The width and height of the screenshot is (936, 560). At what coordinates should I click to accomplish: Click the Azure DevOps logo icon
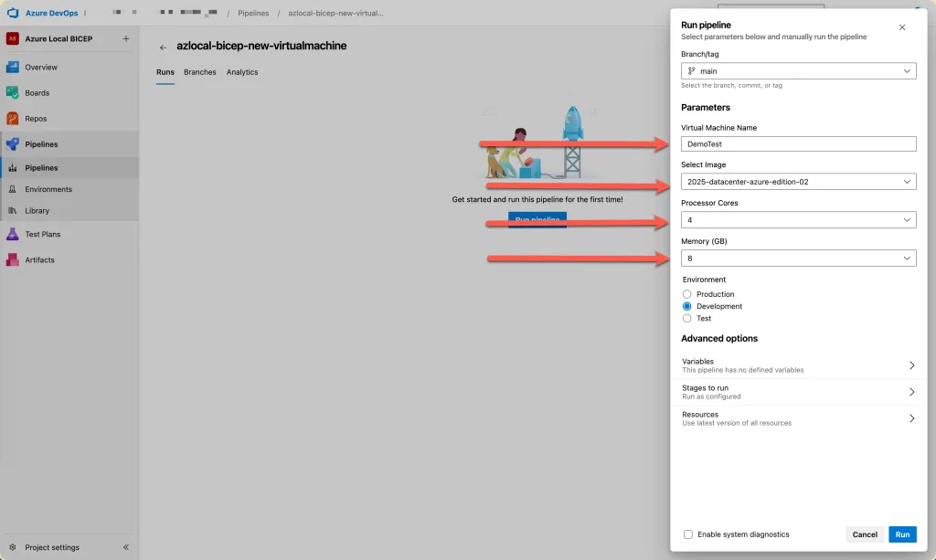(14, 14)
